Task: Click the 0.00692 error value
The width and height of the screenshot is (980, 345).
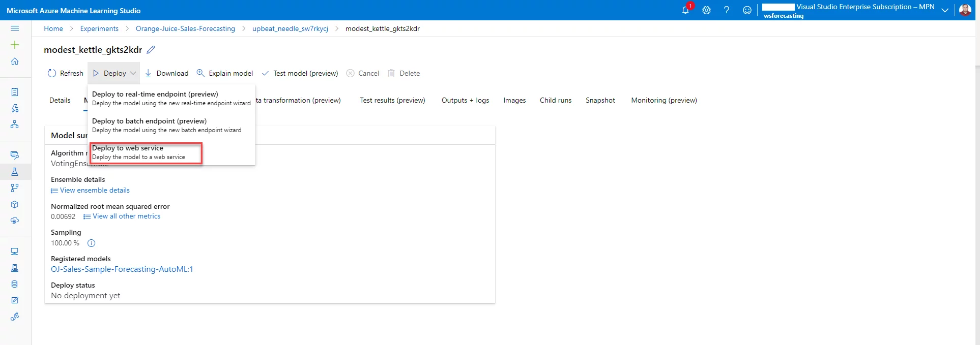Action: (x=63, y=216)
